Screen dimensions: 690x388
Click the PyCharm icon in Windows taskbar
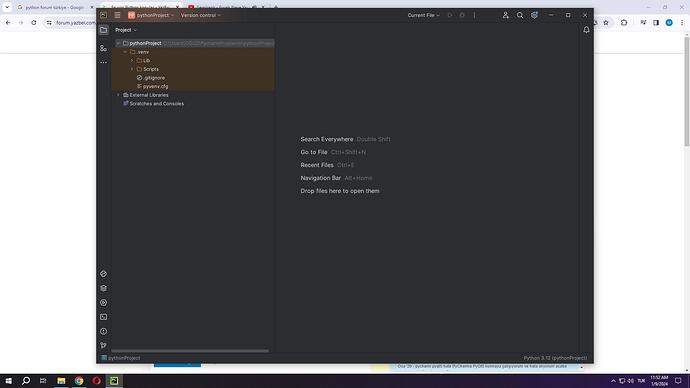tap(114, 381)
